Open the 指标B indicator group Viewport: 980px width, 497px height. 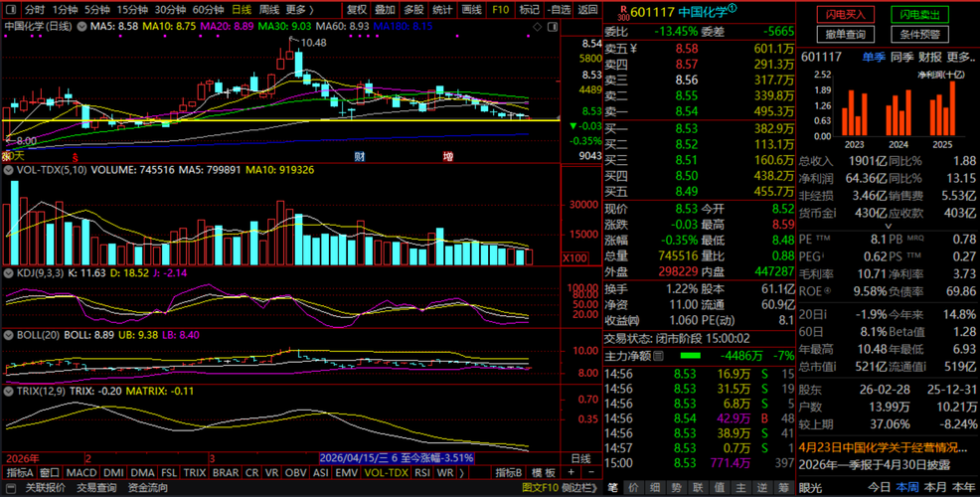pyautogui.click(x=508, y=472)
